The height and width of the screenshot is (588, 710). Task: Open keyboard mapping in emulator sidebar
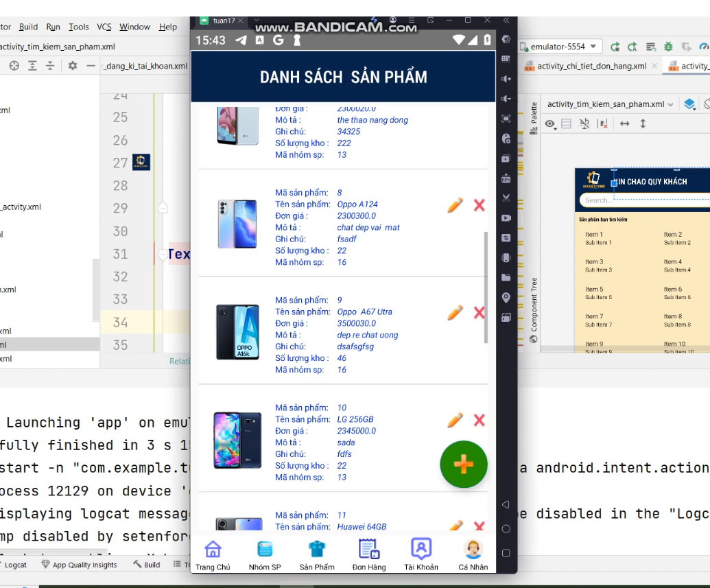[x=506, y=59]
